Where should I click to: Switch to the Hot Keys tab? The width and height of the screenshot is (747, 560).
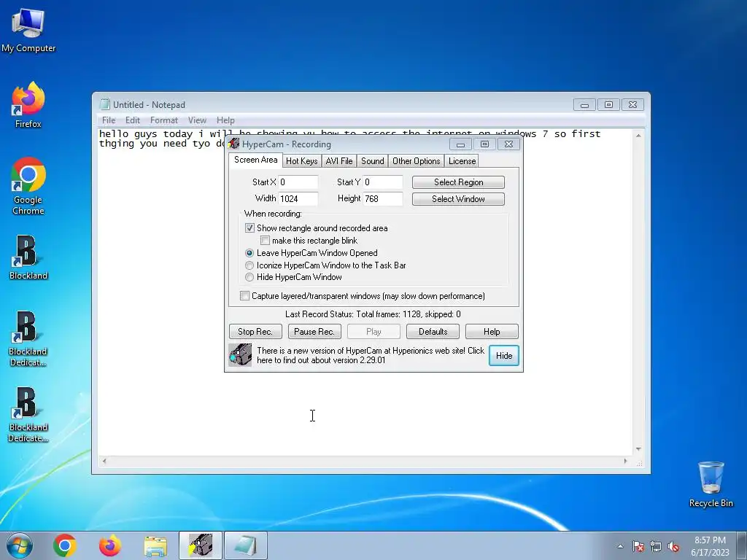click(x=301, y=161)
